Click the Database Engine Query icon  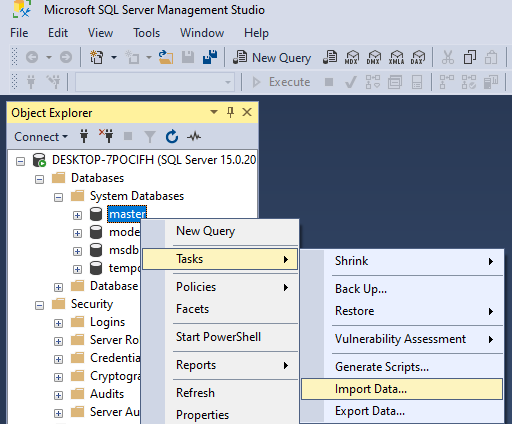coord(330,57)
